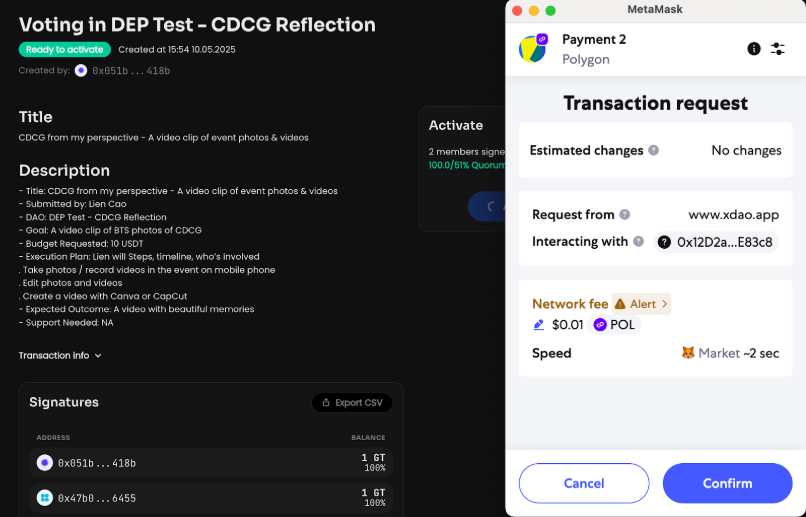Select signer row 0x051b...418b in Signatures
The image size is (806, 517).
[211, 463]
